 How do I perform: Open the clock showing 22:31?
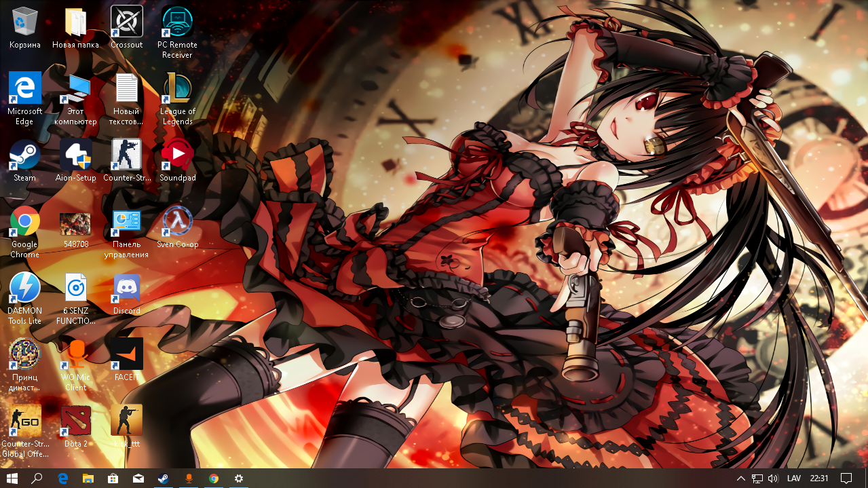pyautogui.click(x=819, y=478)
